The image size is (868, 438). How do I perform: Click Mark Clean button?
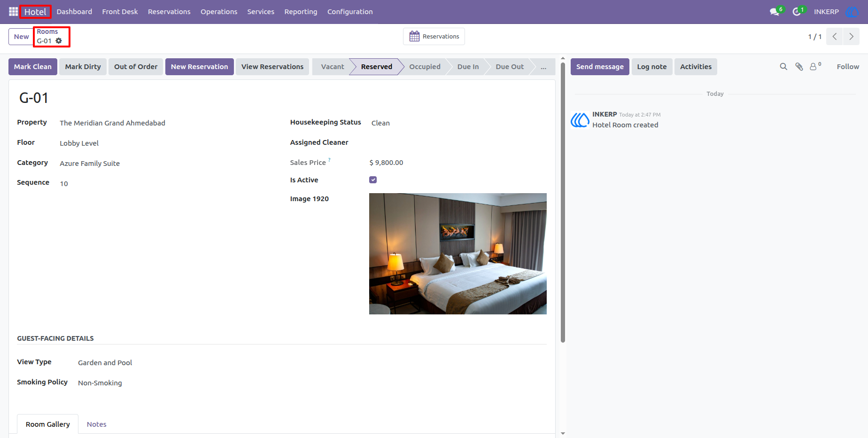pyautogui.click(x=33, y=67)
